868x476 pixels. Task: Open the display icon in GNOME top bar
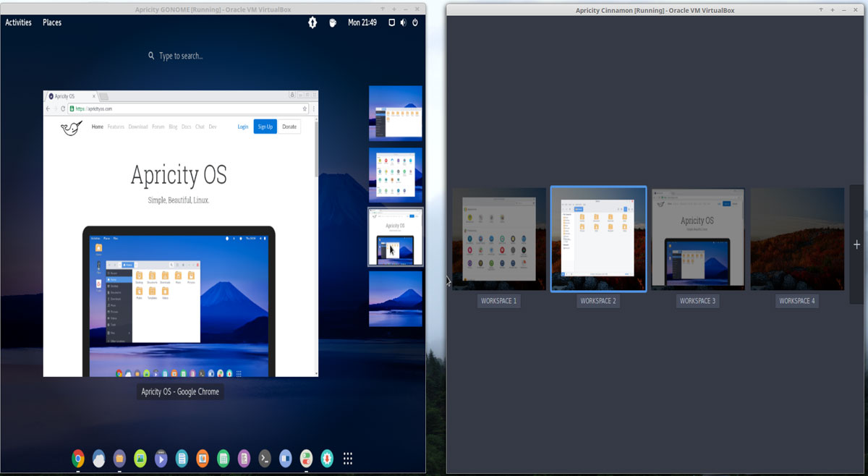[391, 22]
